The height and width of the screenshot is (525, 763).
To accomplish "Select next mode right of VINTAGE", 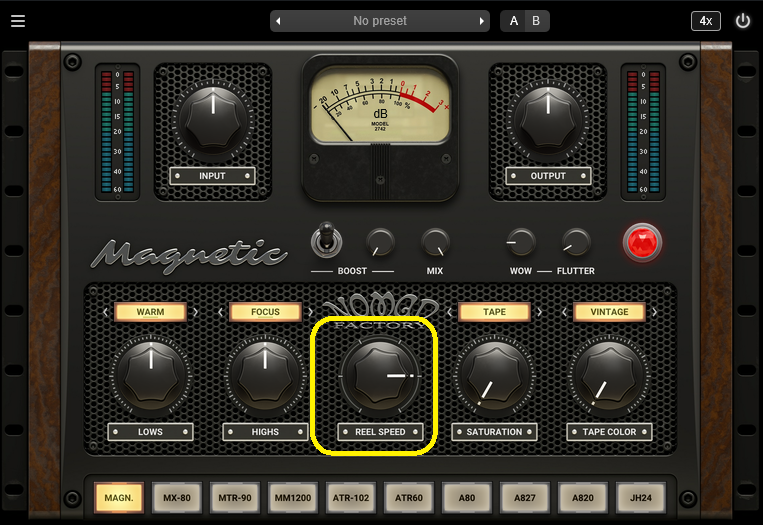I will [x=654, y=312].
